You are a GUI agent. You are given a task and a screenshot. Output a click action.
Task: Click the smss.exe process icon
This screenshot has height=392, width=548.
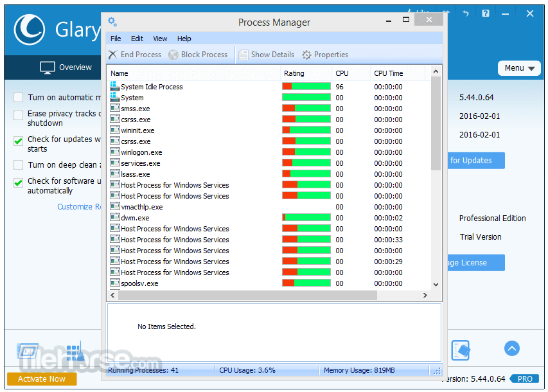coord(114,108)
